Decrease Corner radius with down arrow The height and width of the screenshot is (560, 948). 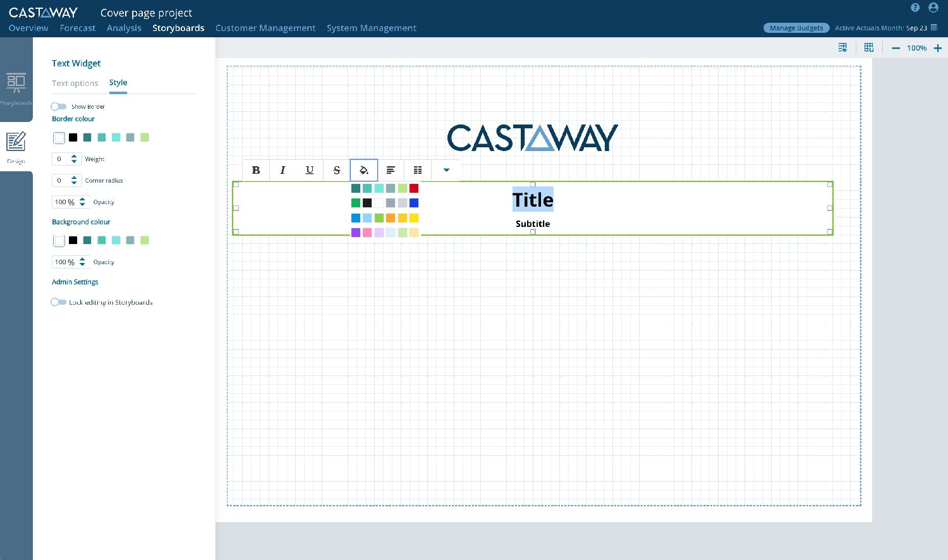74,183
